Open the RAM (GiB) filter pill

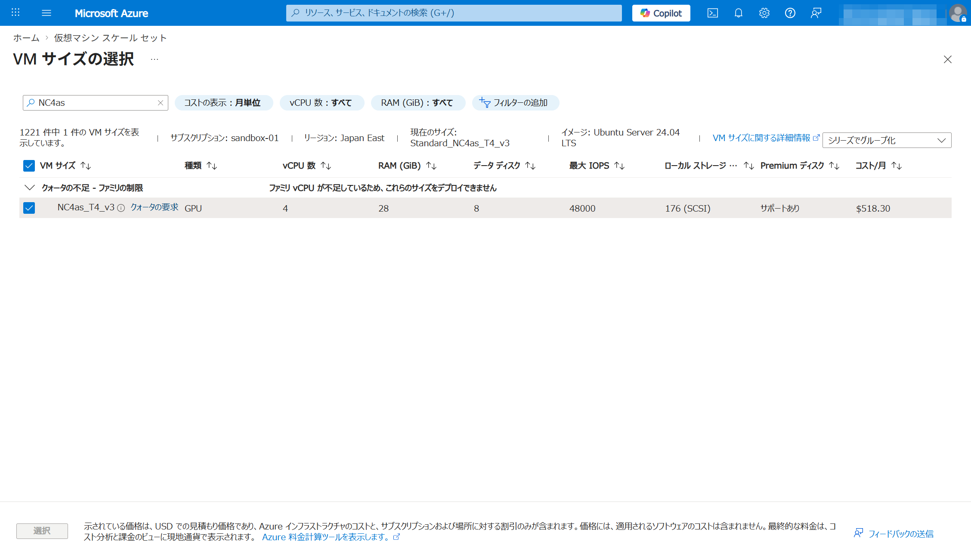click(417, 103)
